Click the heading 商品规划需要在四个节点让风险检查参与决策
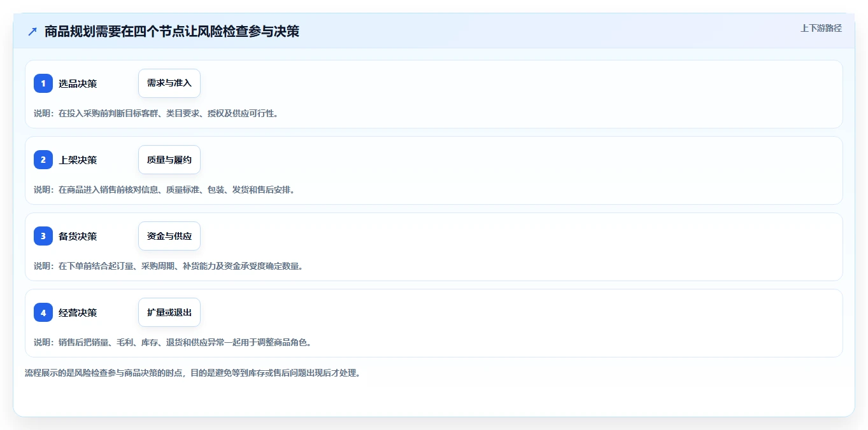 point(172,31)
